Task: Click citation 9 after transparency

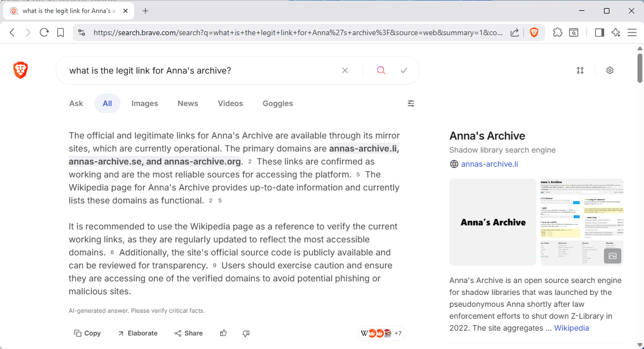Action: click(x=214, y=266)
